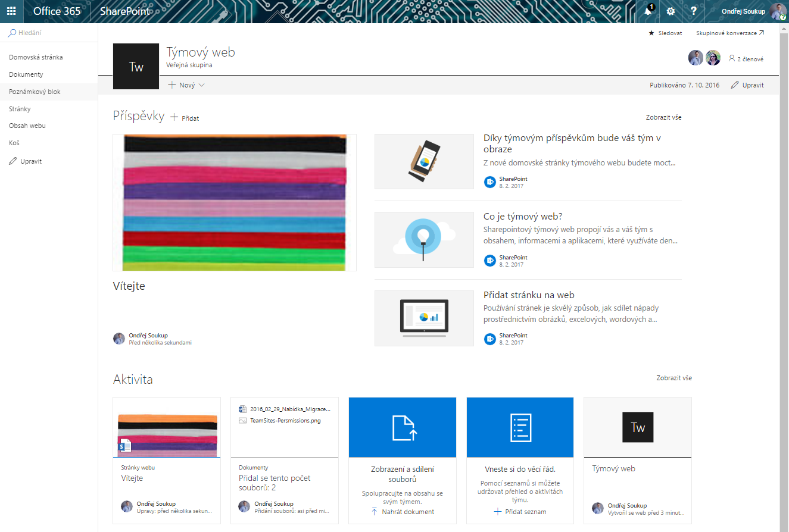Click the pencil Upravit button in command bar
This screenshot has width=789, height=532.
coord(747,85)
